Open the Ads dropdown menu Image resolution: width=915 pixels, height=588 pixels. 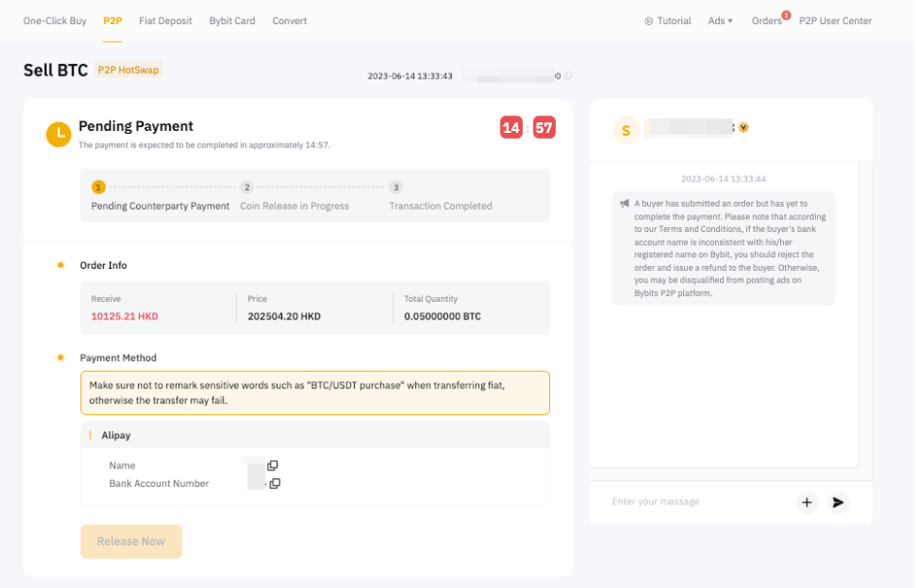point(720,20)
